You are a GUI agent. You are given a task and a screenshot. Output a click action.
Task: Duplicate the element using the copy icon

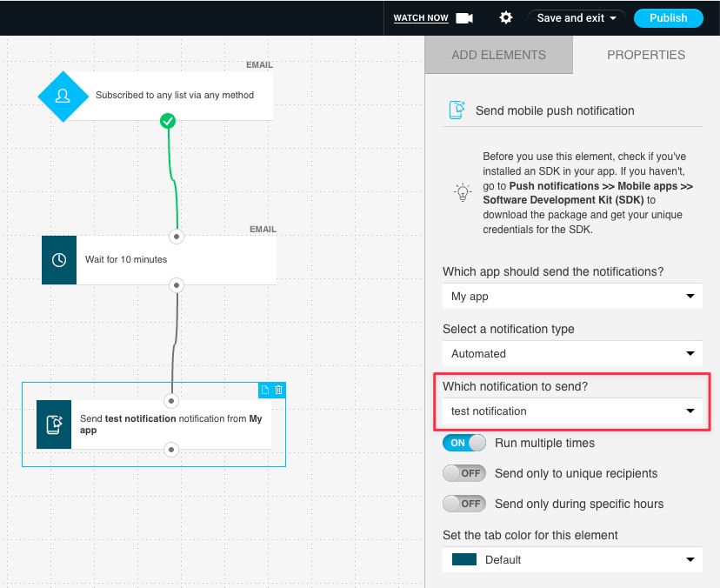265,390
